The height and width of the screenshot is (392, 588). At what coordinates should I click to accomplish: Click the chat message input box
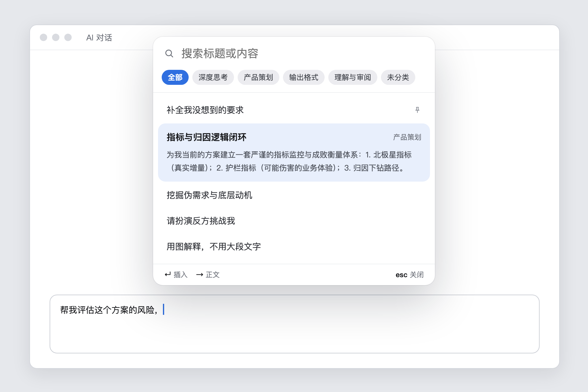click(294, 324)
